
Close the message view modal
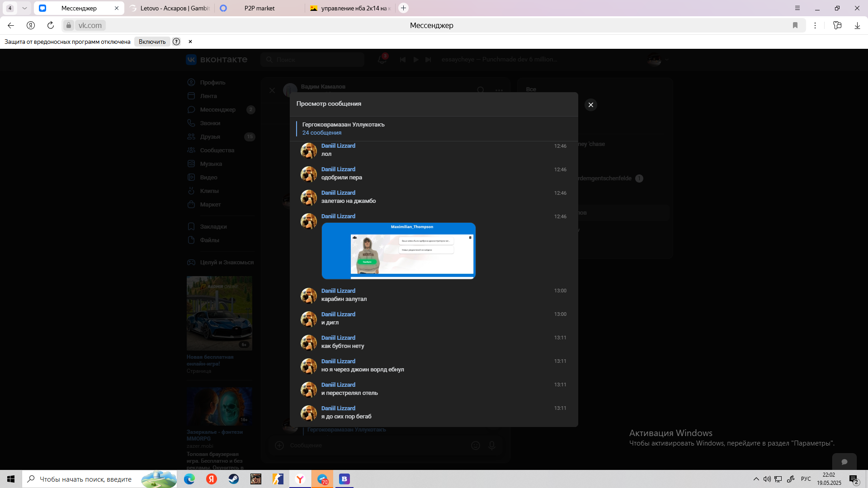click(590, 105)
